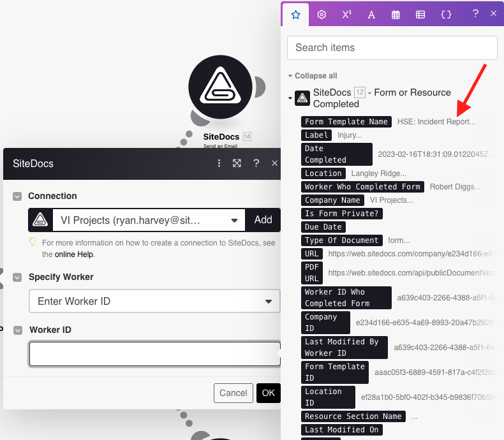Select the Last Modified On pill
This screenshot has width=504, height=440.
point(342,430)
